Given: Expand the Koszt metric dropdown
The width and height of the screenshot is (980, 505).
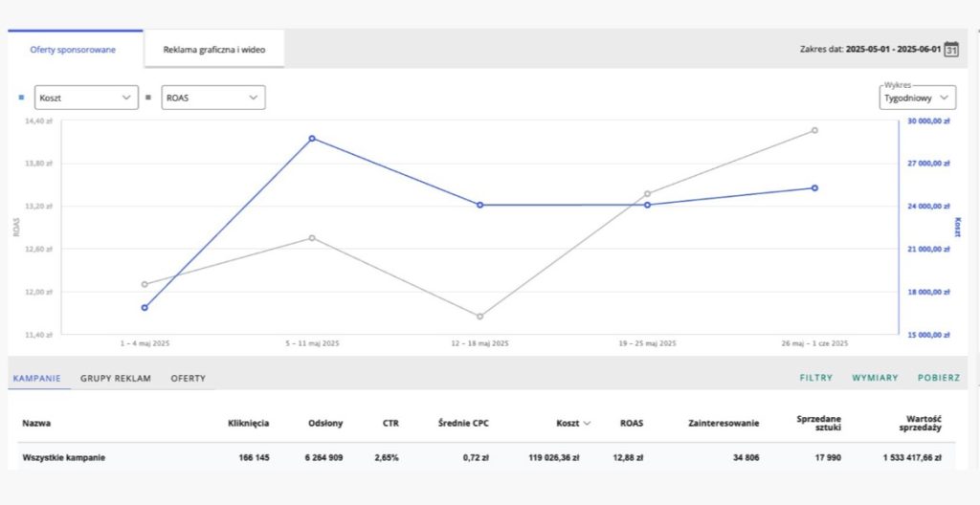Looking at the screenshot, I should (86, 98).
